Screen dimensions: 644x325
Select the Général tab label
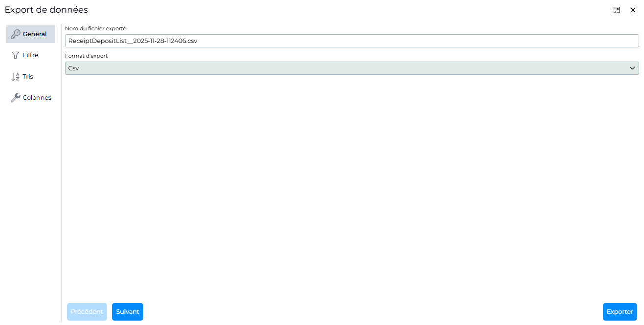tap(35, 34)
